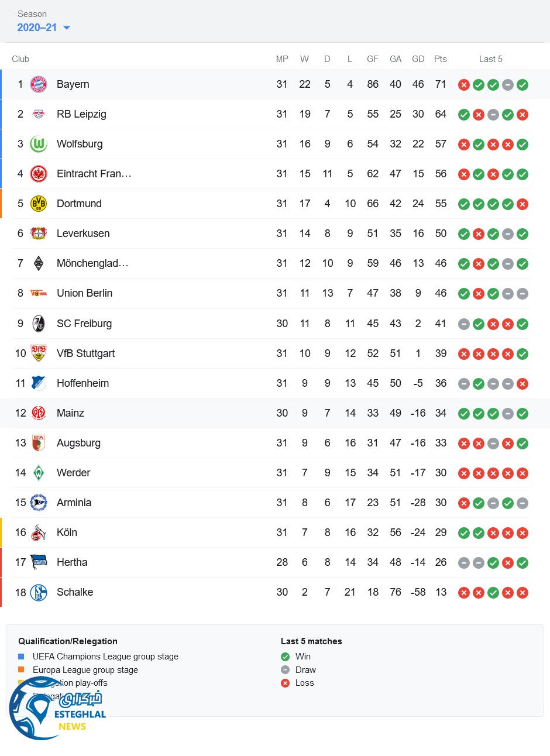Click the Dortmund BVB yellow crest
Image resolution: width=550 pixels, height=756 pixels.
click(39, 204)
